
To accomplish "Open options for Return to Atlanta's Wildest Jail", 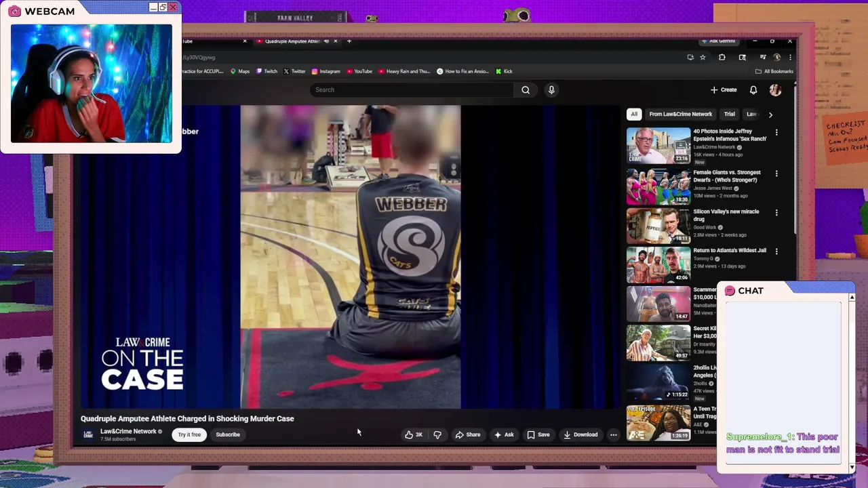I will 776,251.
